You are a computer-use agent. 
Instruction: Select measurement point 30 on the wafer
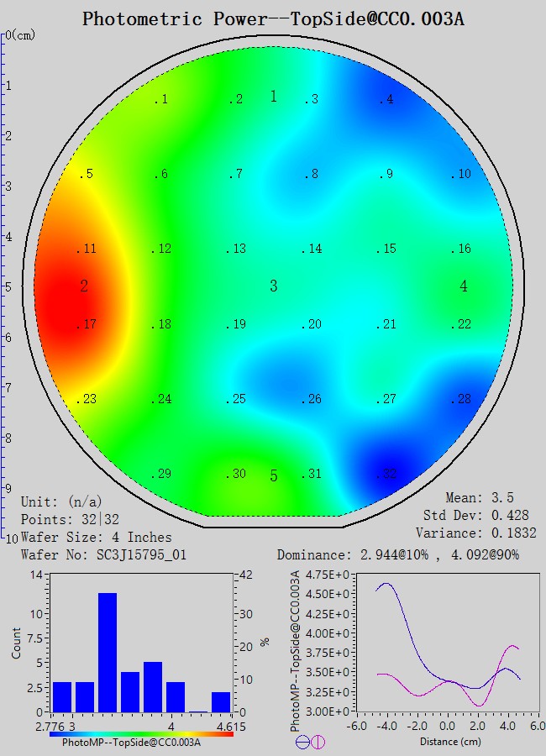tap(236, 475)
